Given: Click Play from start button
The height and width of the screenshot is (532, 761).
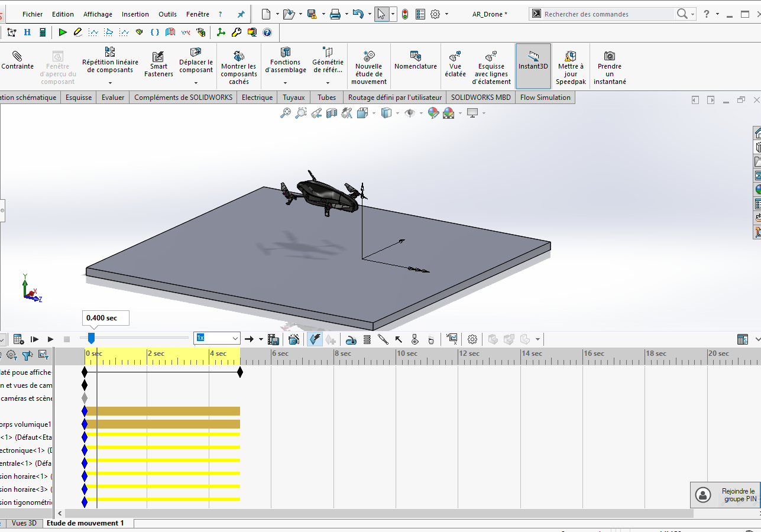Looking at the screenshot, I should tap(35, 339).
